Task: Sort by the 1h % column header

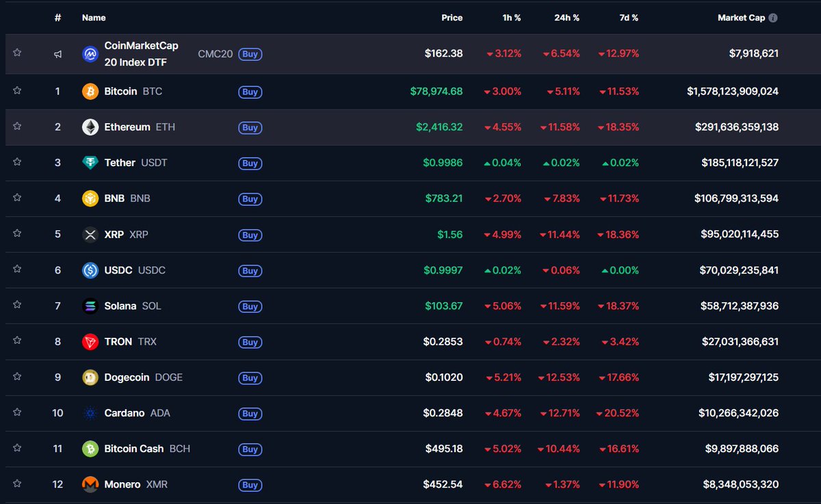Action: [511, 18]
